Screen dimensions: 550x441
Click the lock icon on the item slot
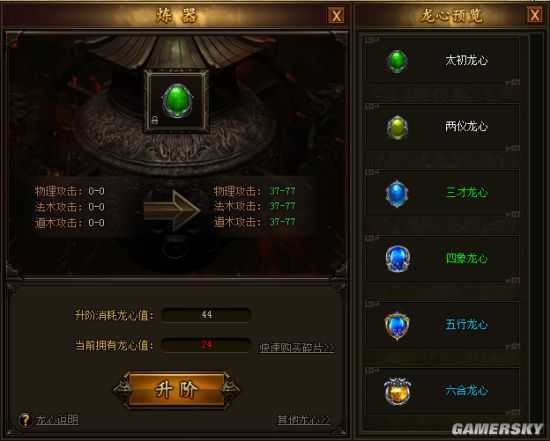click(155, 120)
